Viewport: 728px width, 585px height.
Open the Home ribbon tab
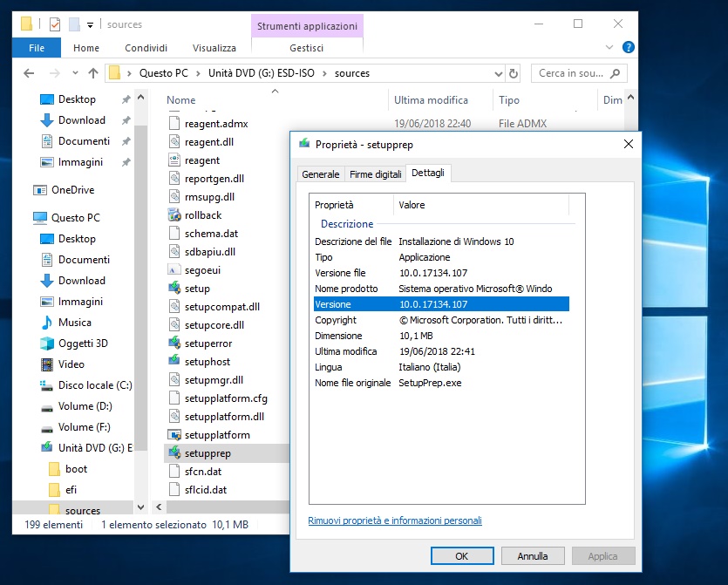point(86,48)
